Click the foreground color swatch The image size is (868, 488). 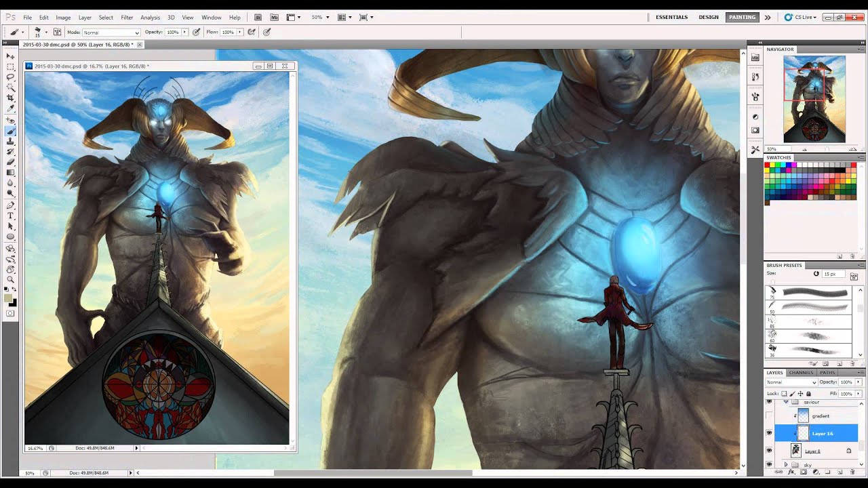tap(7, 298)
